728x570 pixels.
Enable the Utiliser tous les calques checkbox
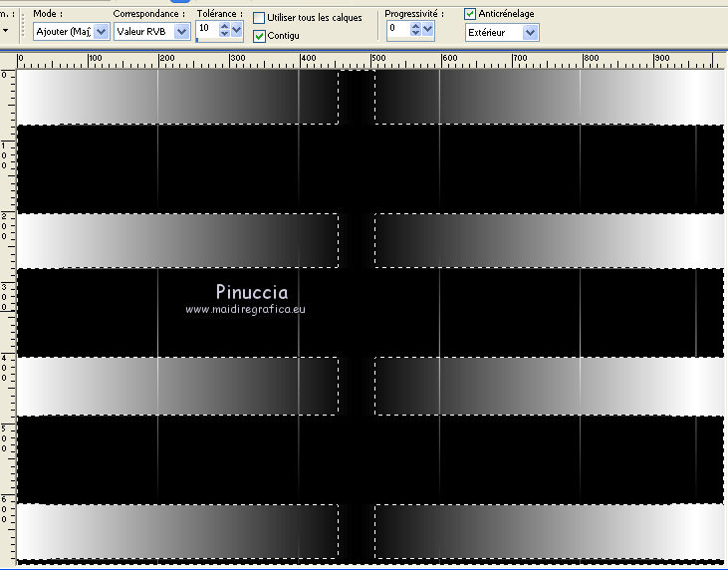coord(259,18)
